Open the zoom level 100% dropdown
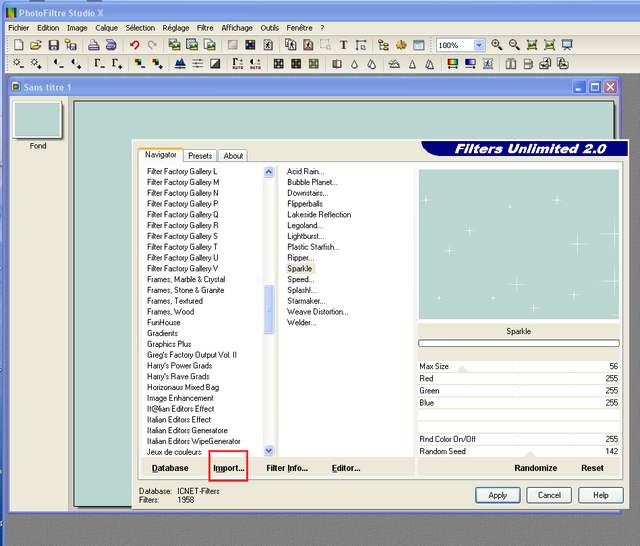The height and width of the screenshot is (546, 640). coord(479,45)
